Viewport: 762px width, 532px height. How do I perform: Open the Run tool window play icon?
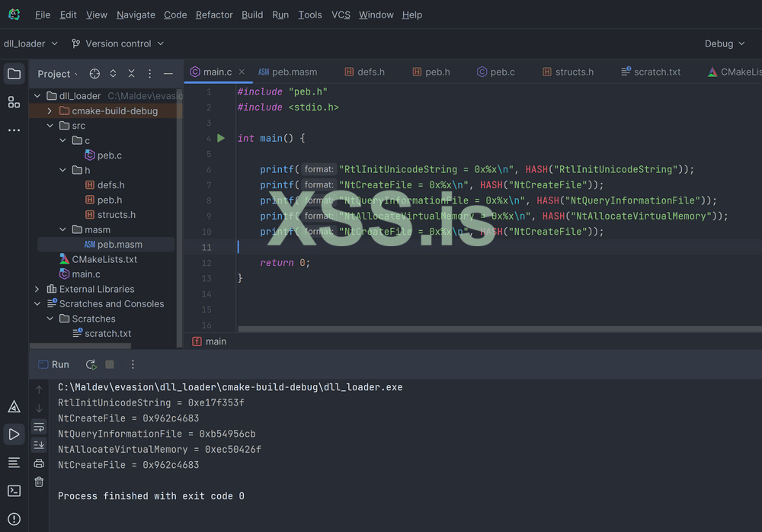click(14, 434)
